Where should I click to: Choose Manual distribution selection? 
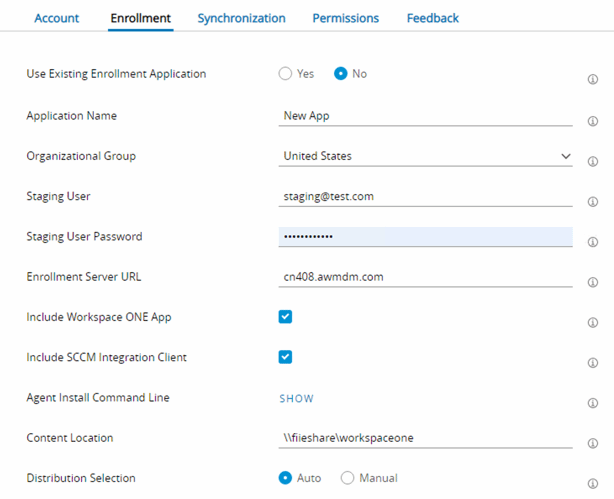click(x=348, y=478)
